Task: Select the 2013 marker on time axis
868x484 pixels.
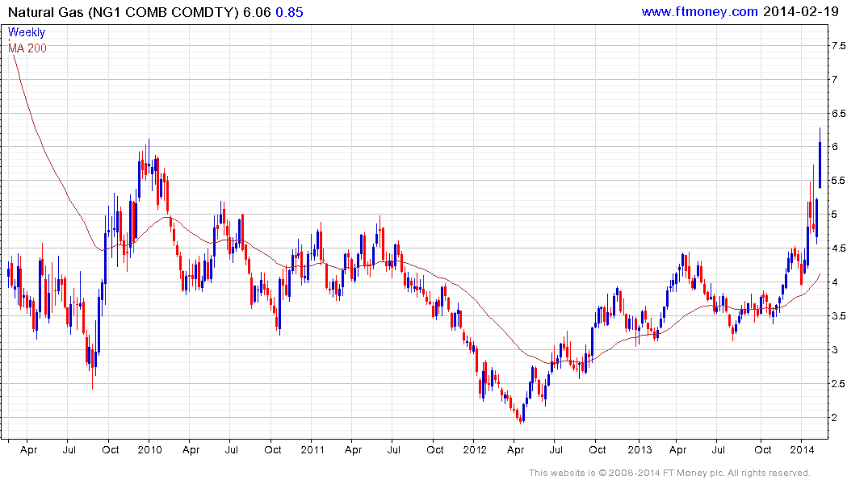Action: coord(639,449)
